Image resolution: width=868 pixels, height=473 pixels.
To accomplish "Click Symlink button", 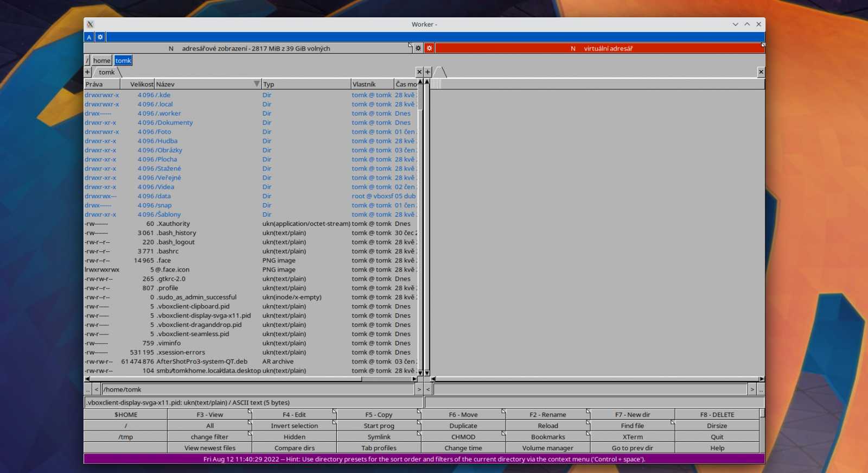I will (x=379, y=437).
